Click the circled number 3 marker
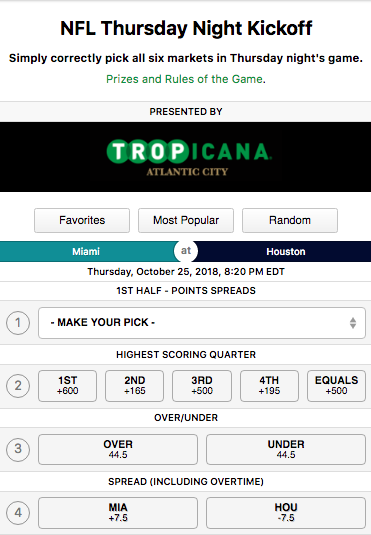This screenshot has width=371, height=535. click(x=18, y=449)
